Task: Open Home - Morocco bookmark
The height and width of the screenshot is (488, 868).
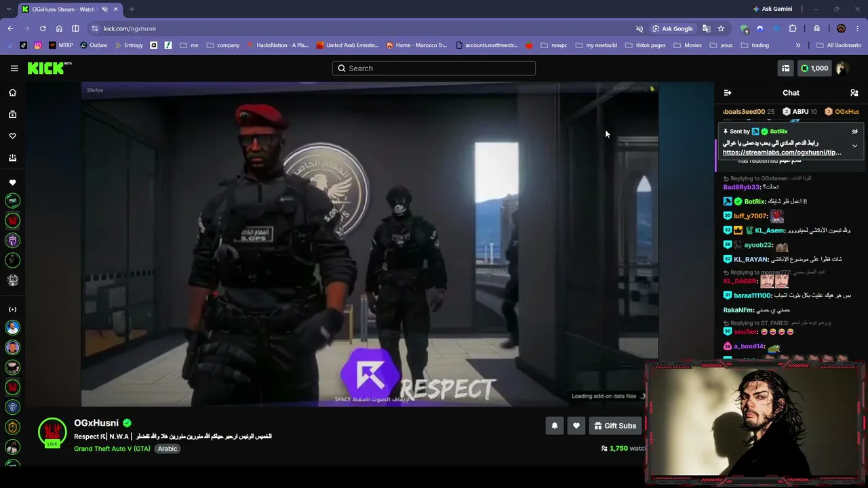Action: click(x=416, y=45)
